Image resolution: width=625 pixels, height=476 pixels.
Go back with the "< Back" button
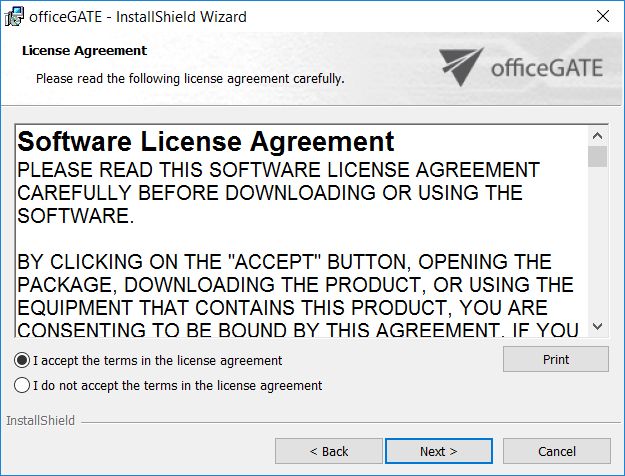328,451
